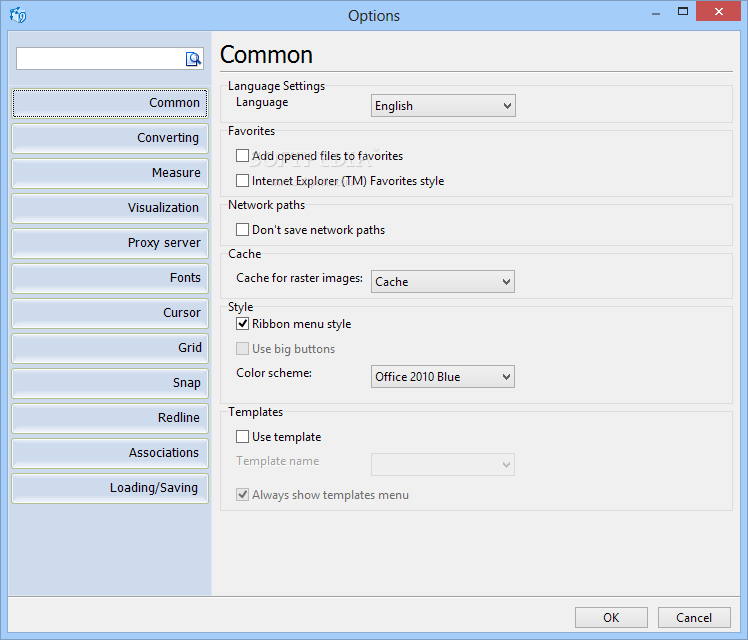
Task: Open the Measure settings page
Action: tap(110, 173)
